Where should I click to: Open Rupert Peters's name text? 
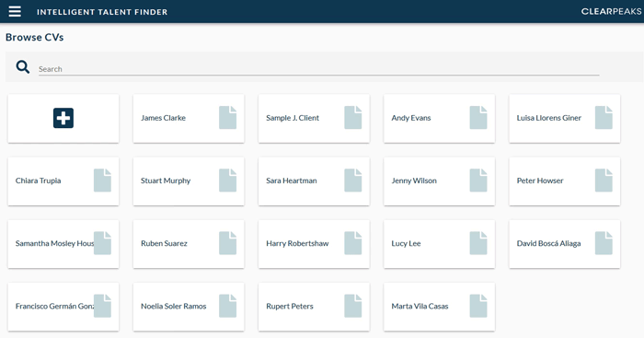(290, 306)
